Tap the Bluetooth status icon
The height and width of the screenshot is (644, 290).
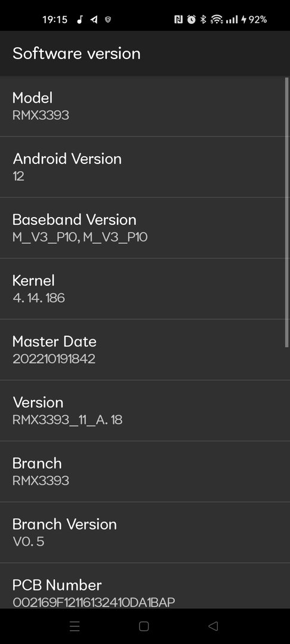203,19
